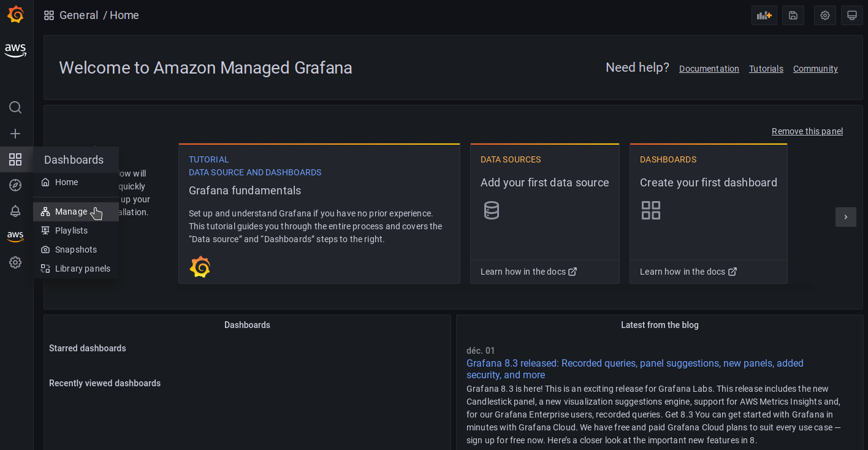This screenshot has height=450, width=868.
Task: Click the Snapshots camera icon in the menu
Action: pos(45,250)
